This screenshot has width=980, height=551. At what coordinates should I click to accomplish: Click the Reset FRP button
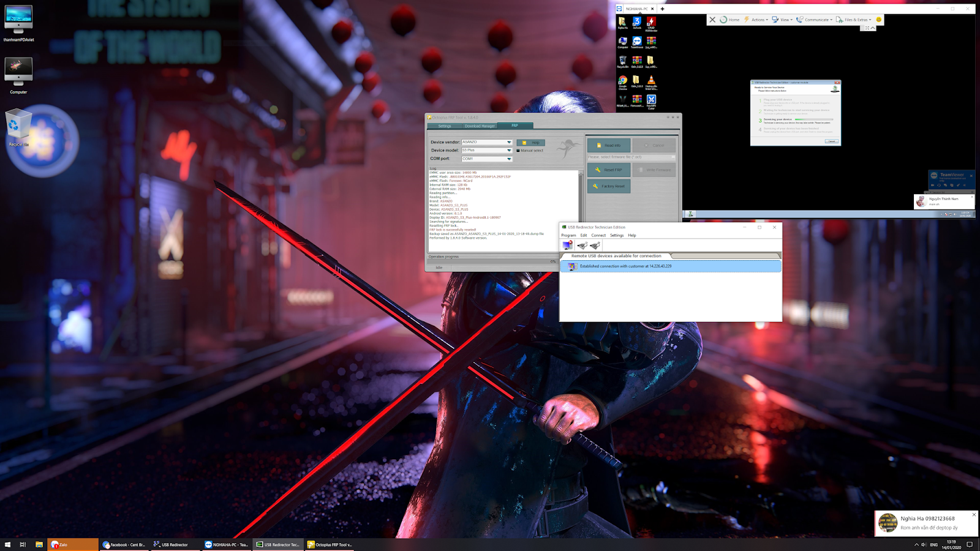[x=608, y=170]
